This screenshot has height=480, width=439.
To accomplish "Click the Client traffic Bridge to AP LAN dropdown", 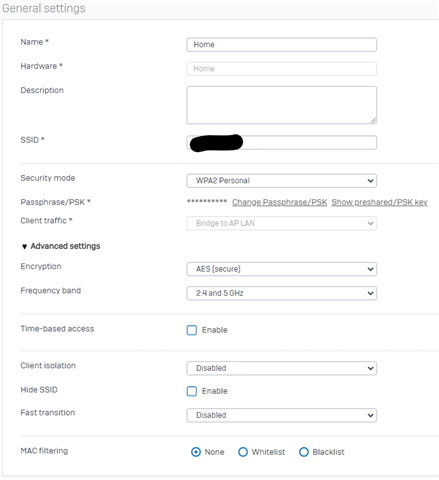I will [x=282, y=223].
